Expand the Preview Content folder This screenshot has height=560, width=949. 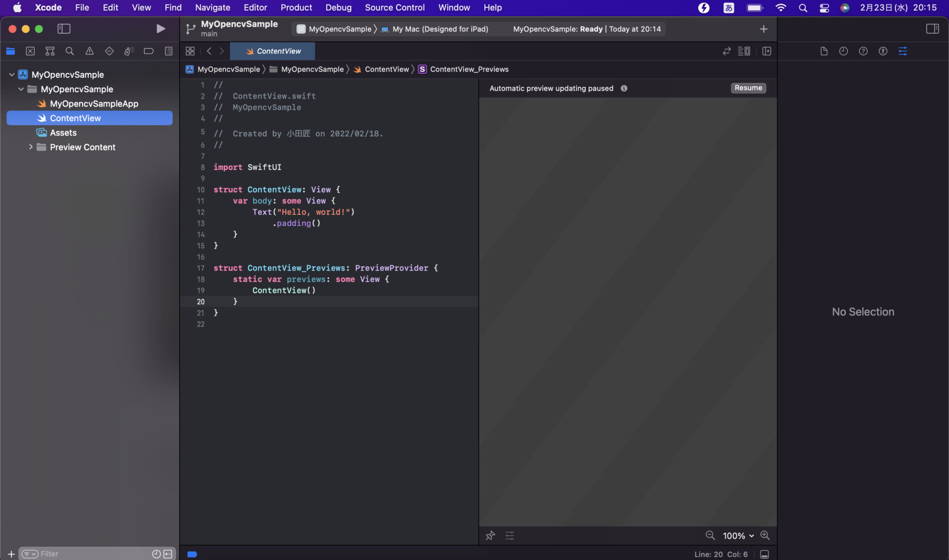click(31, 147)
